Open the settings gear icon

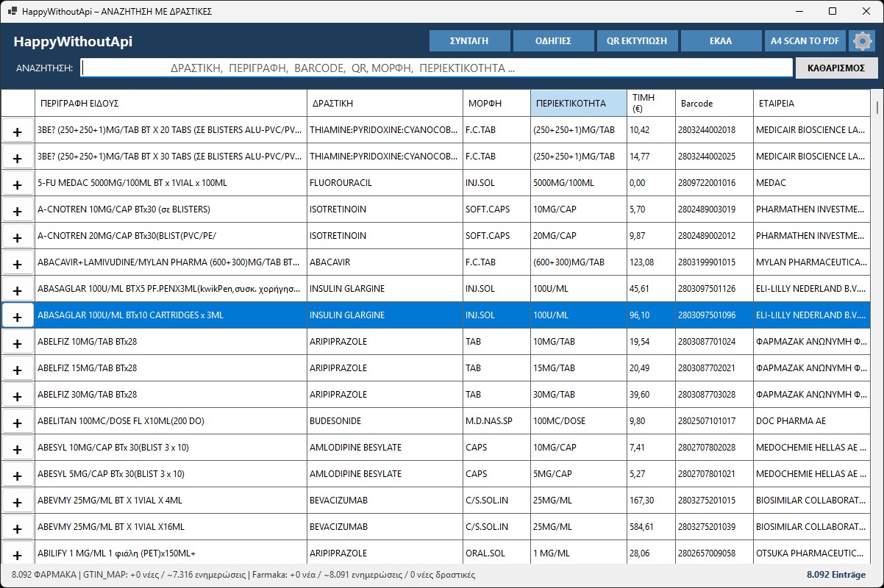click(862, 41)
